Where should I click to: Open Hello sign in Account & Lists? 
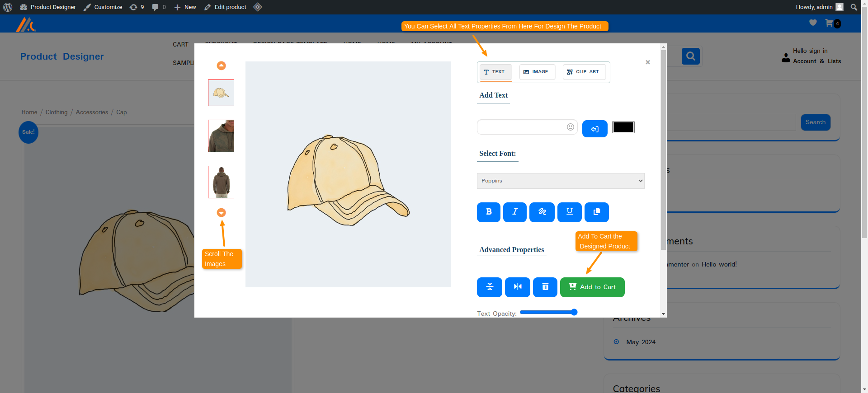tap(811, 56)
